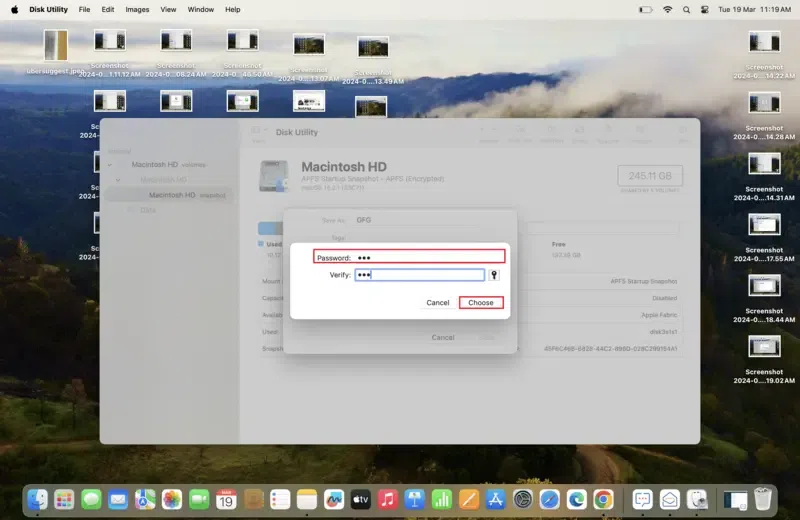The height and width of the screenshot is (520, 800).
Task: Open the Apple menu
Action: pos(14,9)
